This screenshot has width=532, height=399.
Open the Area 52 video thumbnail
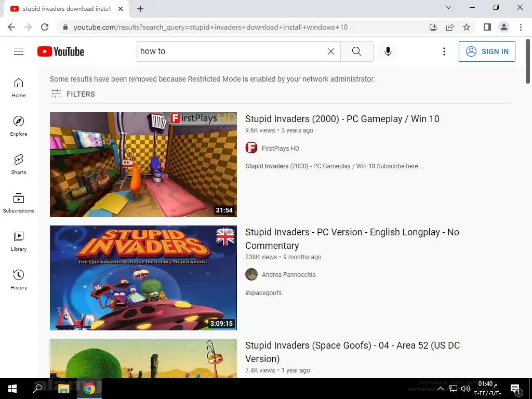pyautogui.click(x=143, y=358)
